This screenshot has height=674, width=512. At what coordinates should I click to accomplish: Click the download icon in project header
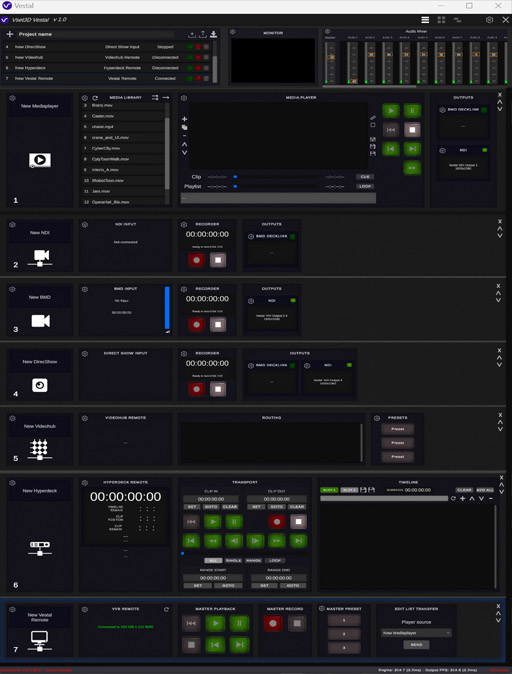(x=213, y=34)
